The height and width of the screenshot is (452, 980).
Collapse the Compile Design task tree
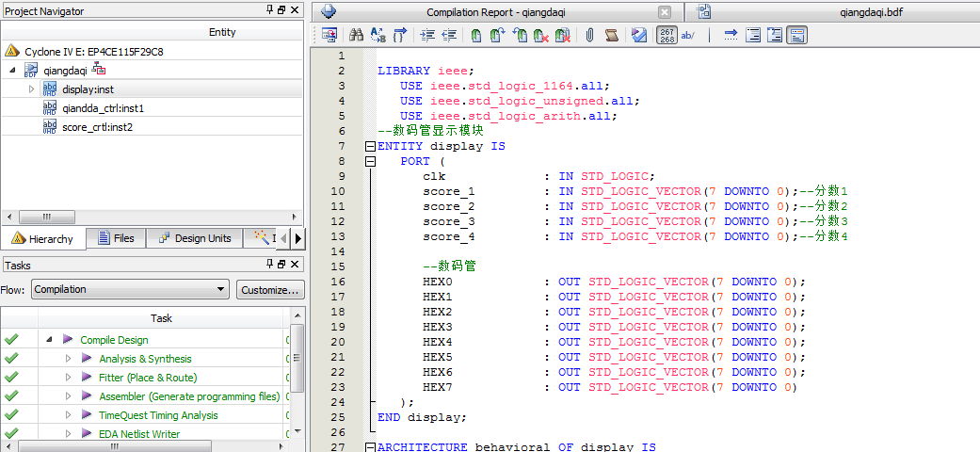[x=49, y=340]
